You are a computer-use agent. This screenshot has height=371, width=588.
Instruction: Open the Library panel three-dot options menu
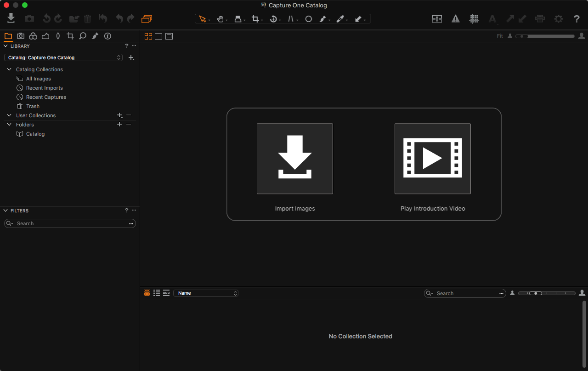point(134,46)
